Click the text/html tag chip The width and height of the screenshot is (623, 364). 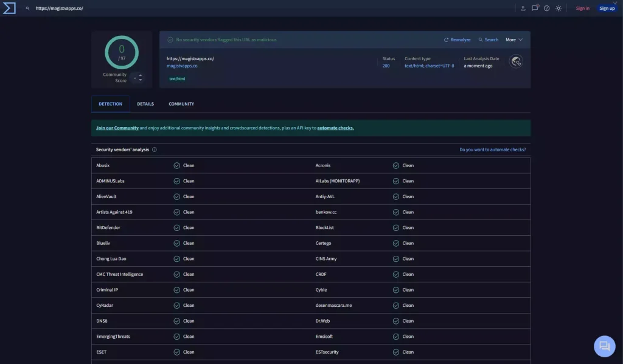tap(177, 78)
